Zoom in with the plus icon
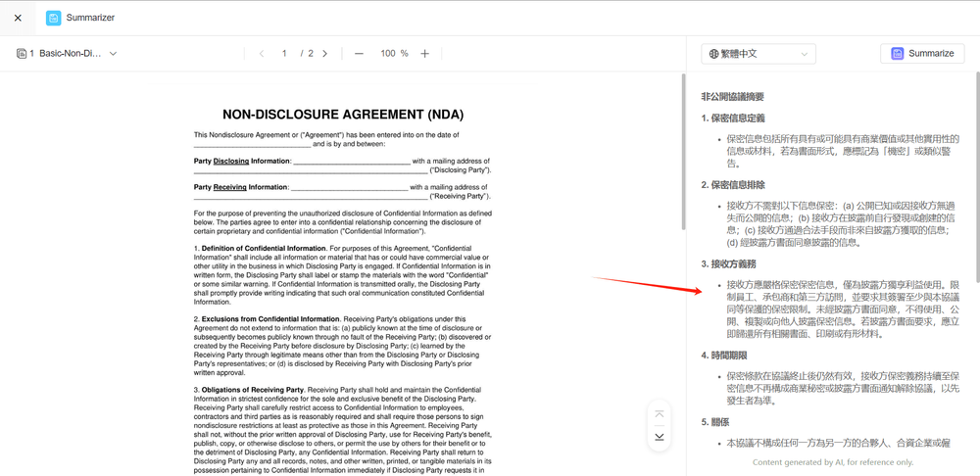 (424, 54)
